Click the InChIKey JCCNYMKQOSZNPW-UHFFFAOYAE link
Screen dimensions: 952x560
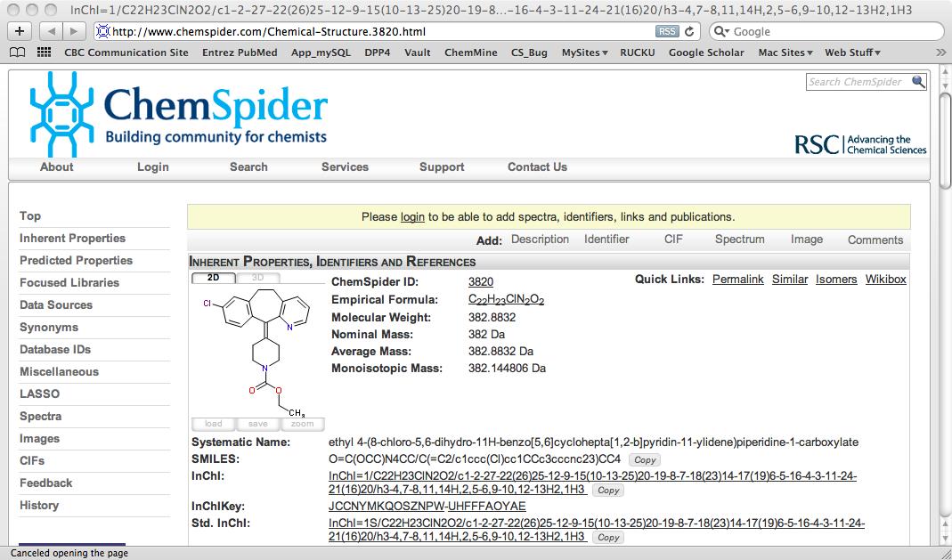point(427,506)
